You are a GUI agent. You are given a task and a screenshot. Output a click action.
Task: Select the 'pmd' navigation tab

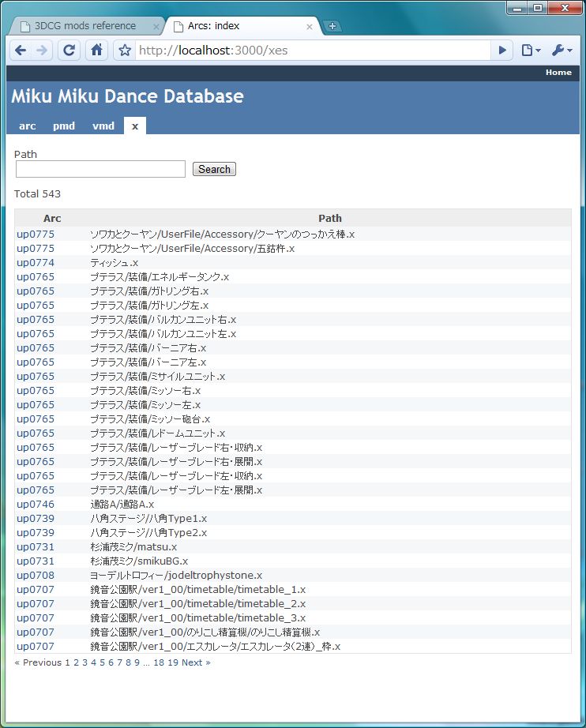point(64,126)
